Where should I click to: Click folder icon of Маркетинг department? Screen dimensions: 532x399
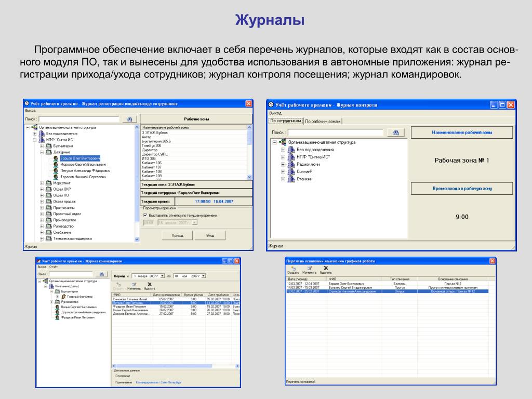point(49,183)
